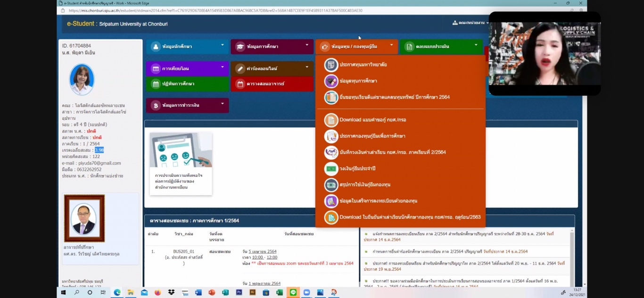Open Task View from the taskbar
This screenshot has height=298, width=644.
pos(103,292)
